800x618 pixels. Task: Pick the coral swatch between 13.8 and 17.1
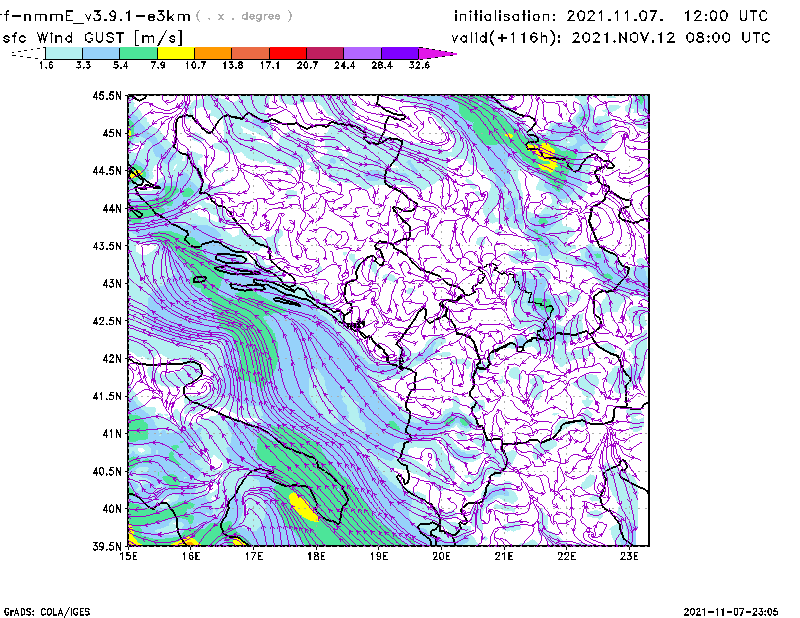(x=251, y=53)
